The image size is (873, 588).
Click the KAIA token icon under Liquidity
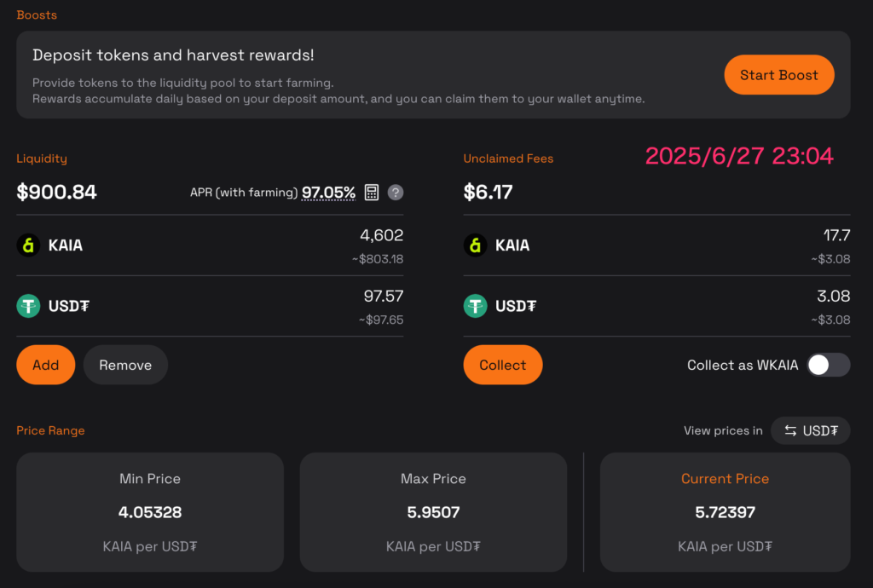(28, 245)
